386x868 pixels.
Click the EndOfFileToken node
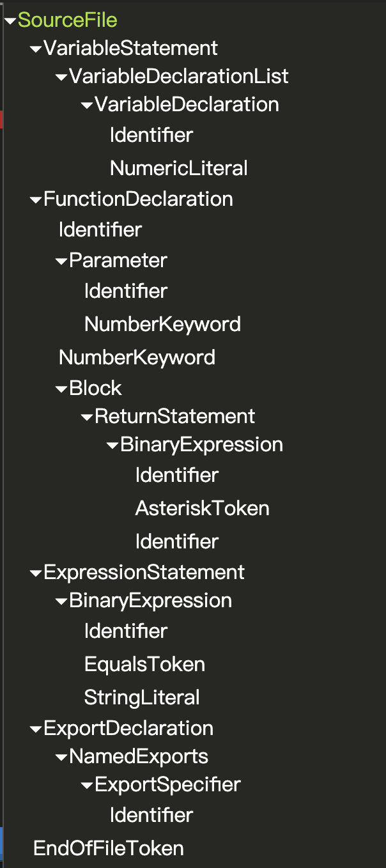click(109, 848)
